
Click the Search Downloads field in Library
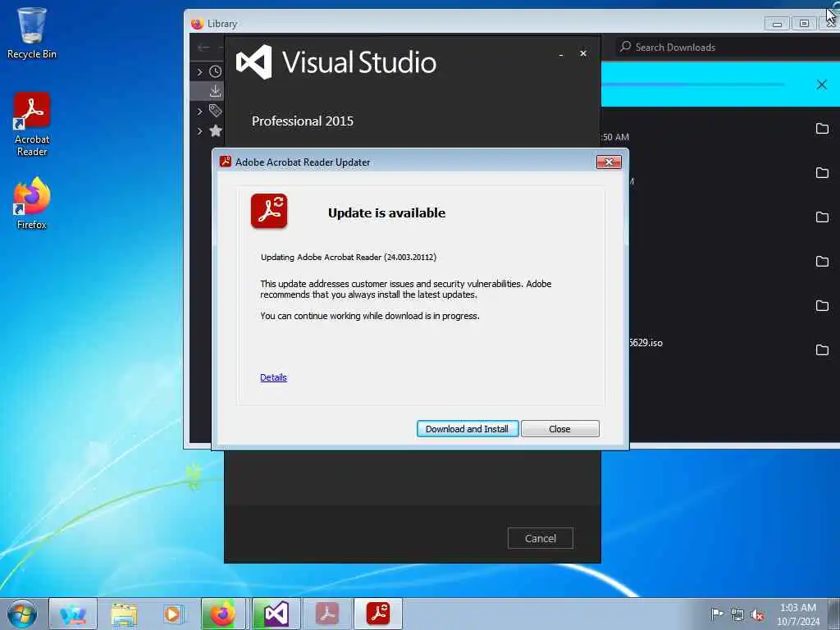pos(726,47)
